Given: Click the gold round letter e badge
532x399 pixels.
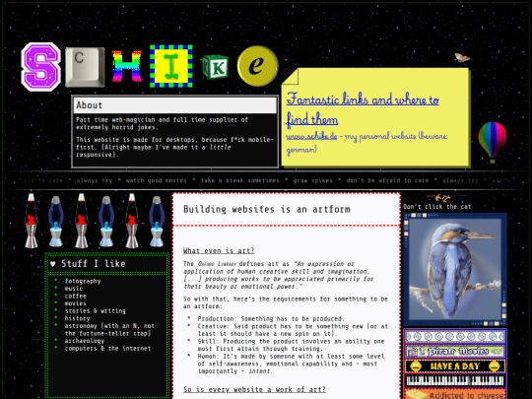Looking at the screenshot, I should point(257,66).
